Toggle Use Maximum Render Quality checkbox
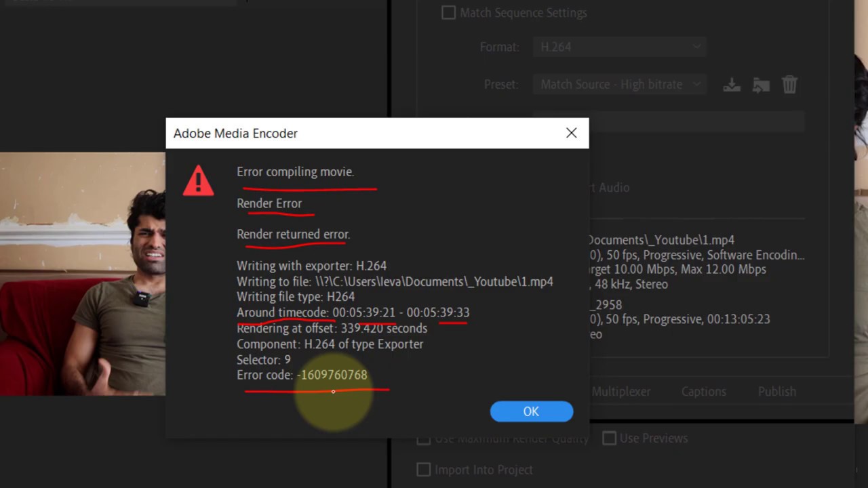868x488 pixels. pyautogui.click(x=424, y=439)
